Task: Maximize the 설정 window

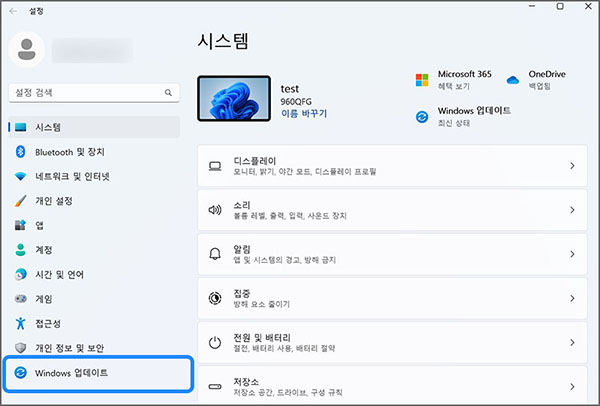Action: 560,6
